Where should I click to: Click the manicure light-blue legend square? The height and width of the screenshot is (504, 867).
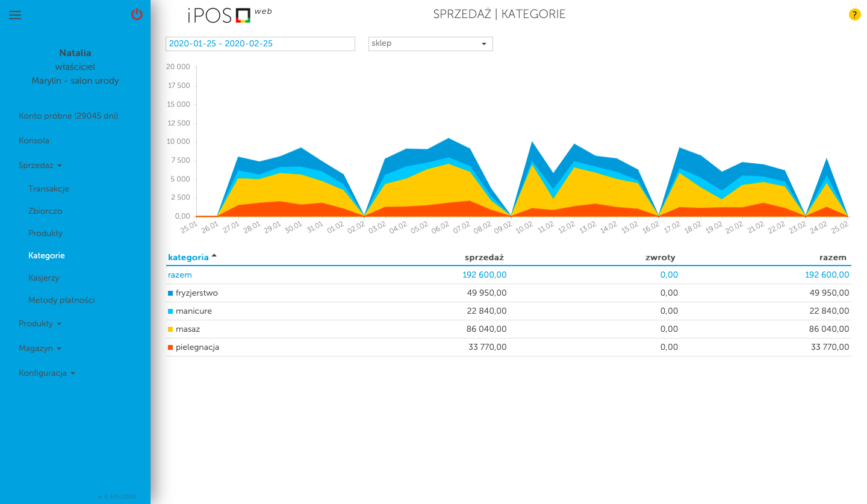click(x=170, y=311)
